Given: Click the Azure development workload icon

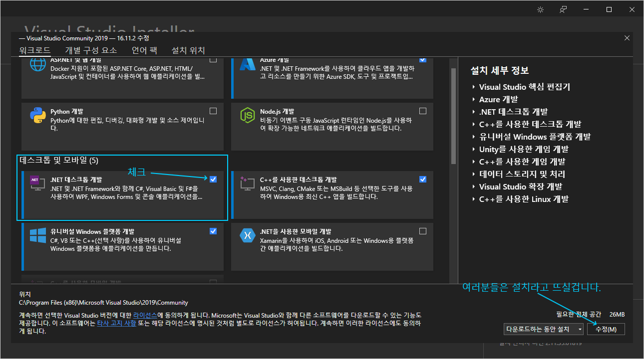Looking at the screenshot, I should click(248, 65).
